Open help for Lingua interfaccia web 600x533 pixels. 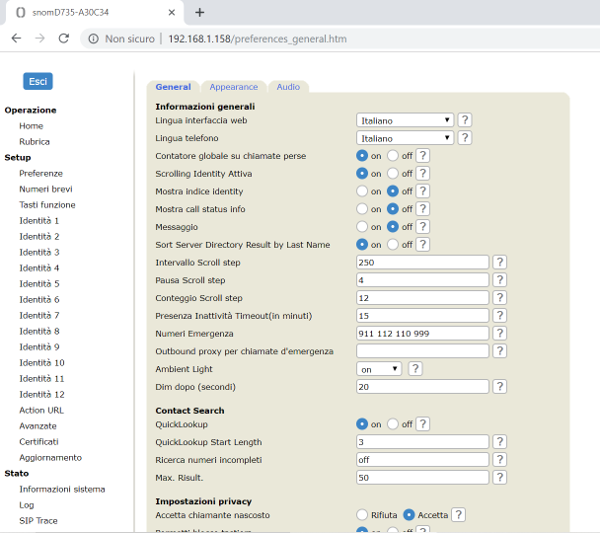pyautogui.click(x=465, y=120)
